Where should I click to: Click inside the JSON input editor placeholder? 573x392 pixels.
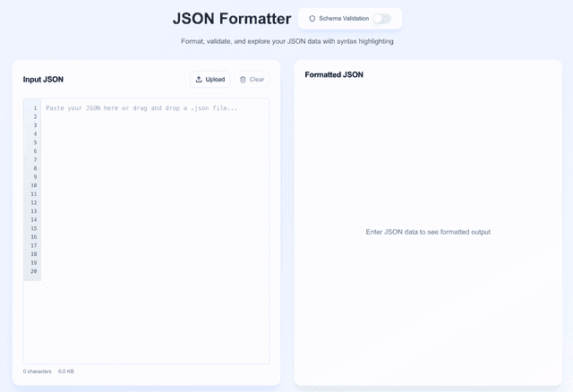click(x=141, y=108)
